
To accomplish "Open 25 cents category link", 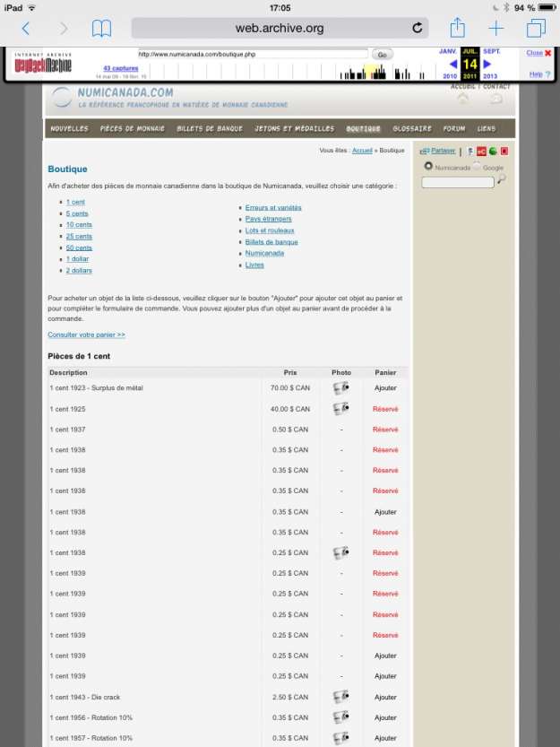I will pos(79,237).
